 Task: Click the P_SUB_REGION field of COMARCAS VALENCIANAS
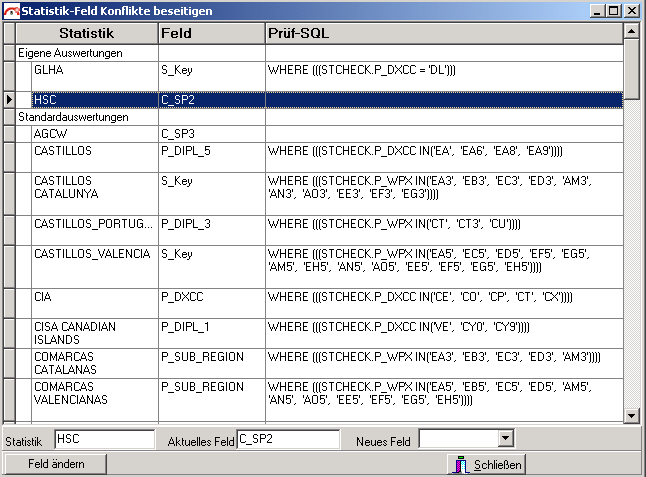(x=210, y=387)
